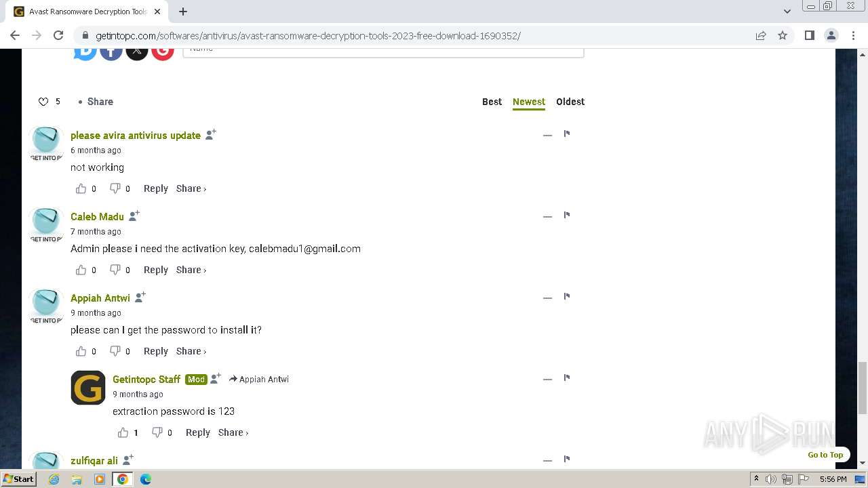Go back to previous page
The height and width of the screenshot is (488, 868).
click(x=15, y=35)
